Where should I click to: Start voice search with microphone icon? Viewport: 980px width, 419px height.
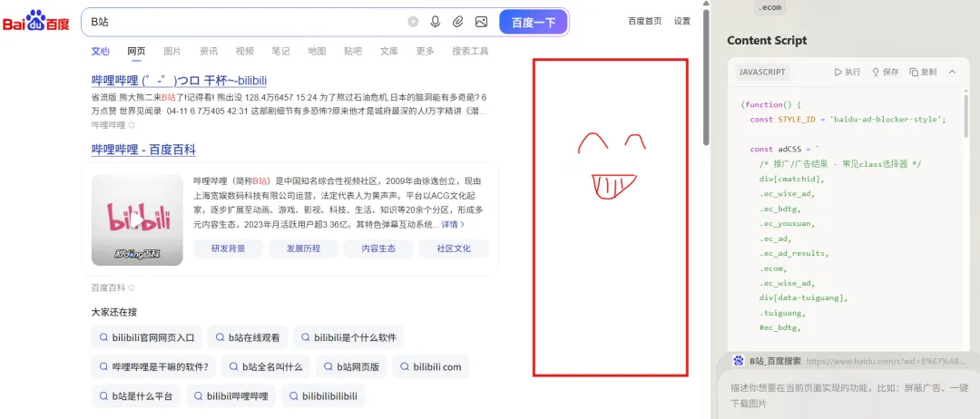coord(436,22)
